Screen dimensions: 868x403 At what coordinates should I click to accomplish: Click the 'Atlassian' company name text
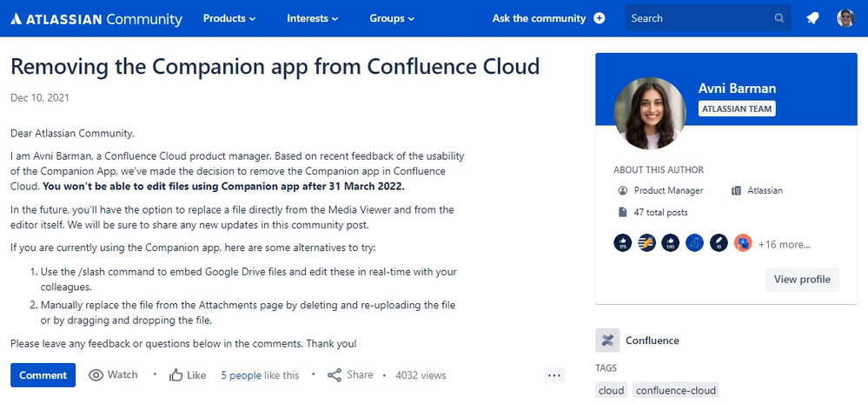(x=765, y=190)
